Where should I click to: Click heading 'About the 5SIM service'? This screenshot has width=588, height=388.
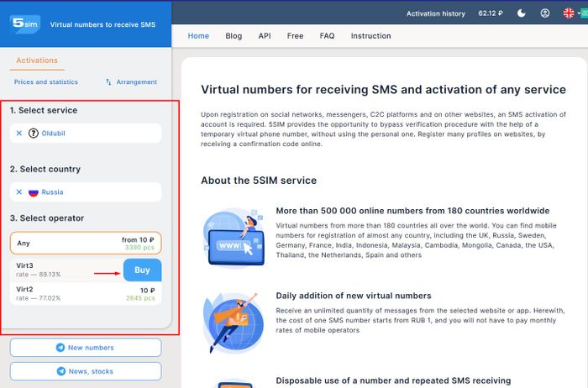pyautogui.click(x=259, y=181)
